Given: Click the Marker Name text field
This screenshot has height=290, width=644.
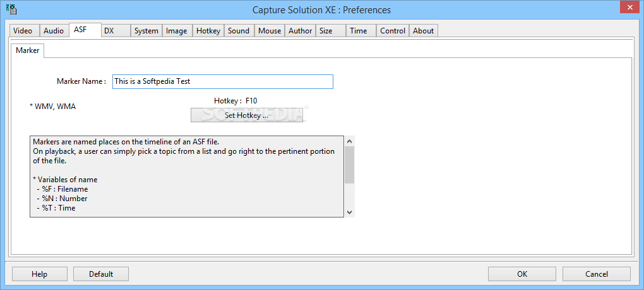Looking at the screenshot, I should 222,82.
